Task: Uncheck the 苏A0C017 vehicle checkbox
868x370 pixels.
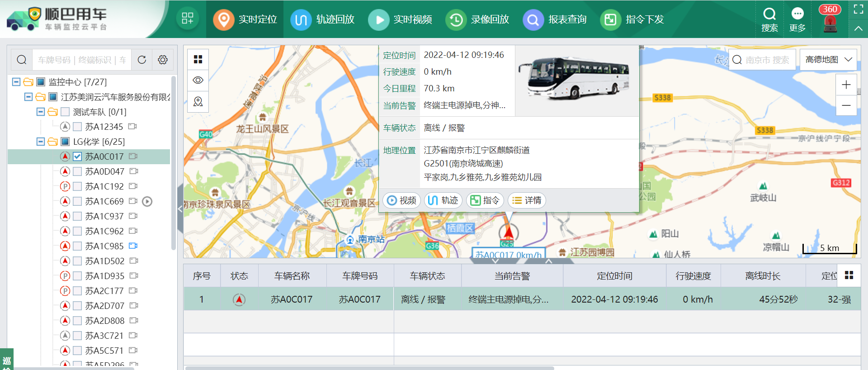Action: (77, 157)
